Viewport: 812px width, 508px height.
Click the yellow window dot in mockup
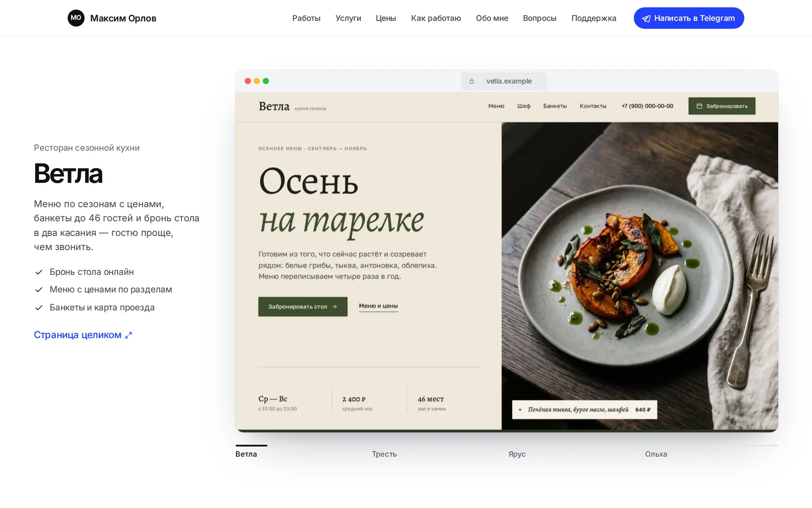pyautogui.click(x=257, y=81)
